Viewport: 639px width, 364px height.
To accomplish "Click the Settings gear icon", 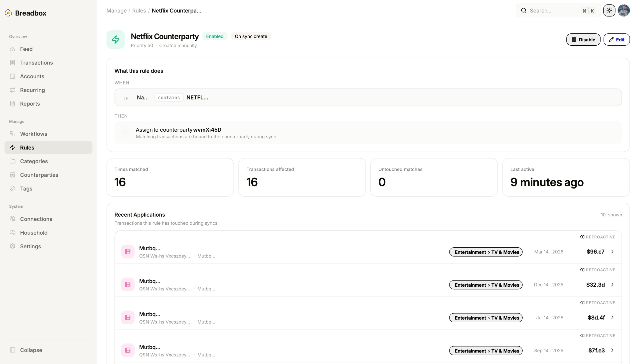I will tap(12, 246).
